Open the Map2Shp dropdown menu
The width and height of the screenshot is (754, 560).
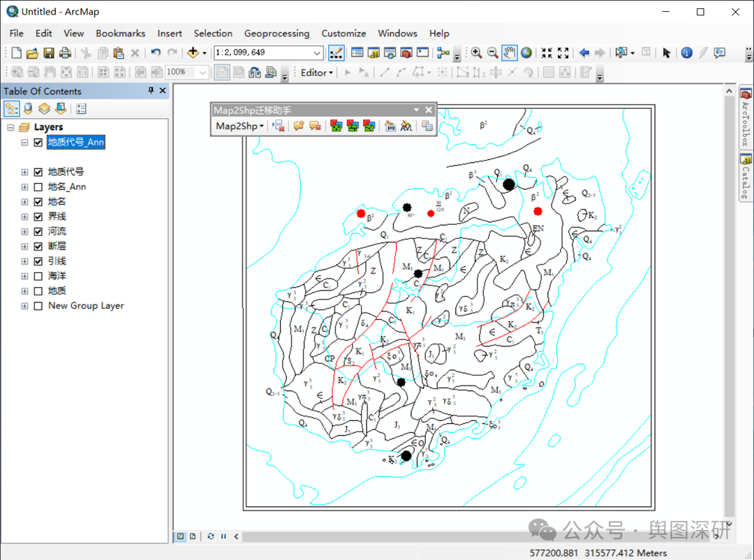tap(240, 126)
